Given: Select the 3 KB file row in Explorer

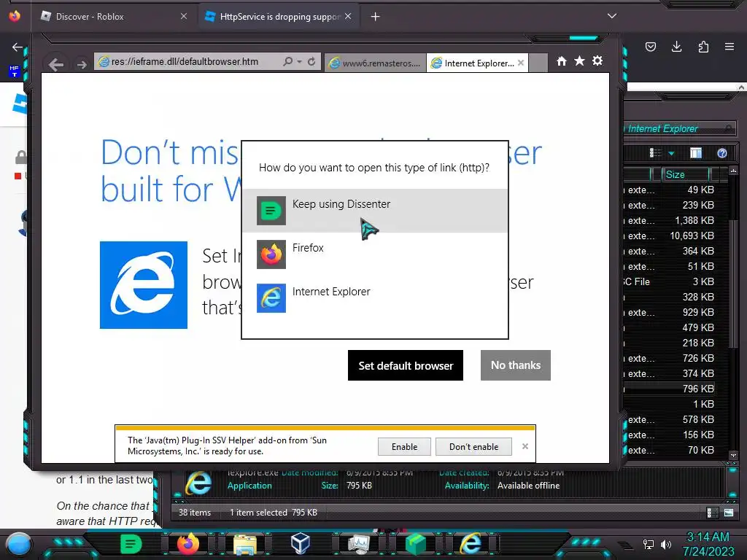Looking at the screenshot, I should tap(671, 281).
